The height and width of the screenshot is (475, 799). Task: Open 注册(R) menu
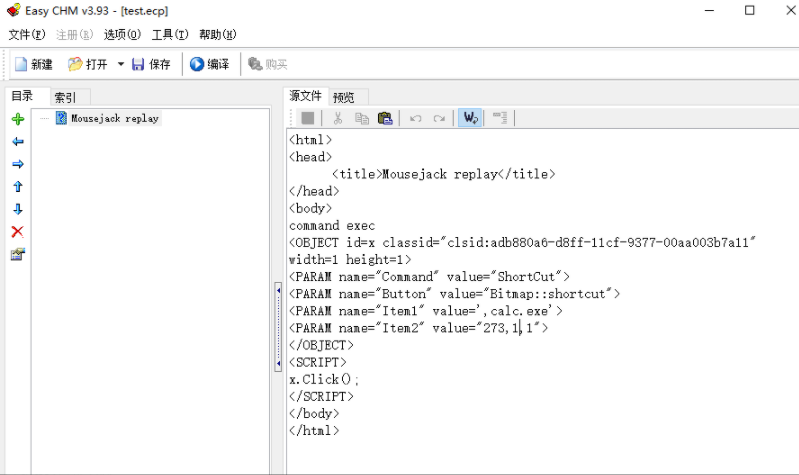pyautogui.click(x=74, y=35)
